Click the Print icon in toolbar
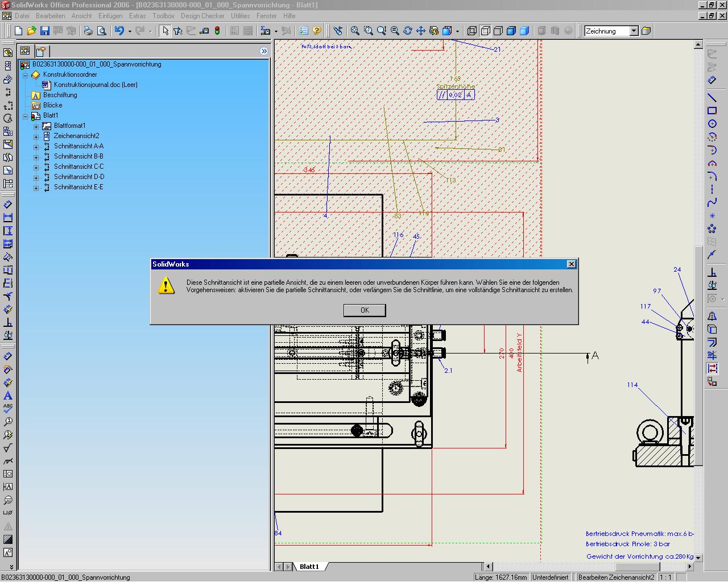 88,31
